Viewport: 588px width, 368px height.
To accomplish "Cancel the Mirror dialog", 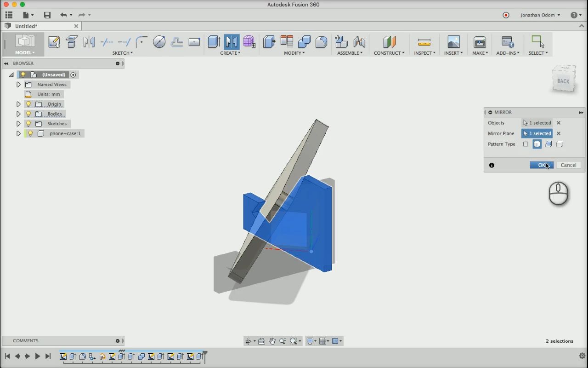I will click(x=568, y=165).
